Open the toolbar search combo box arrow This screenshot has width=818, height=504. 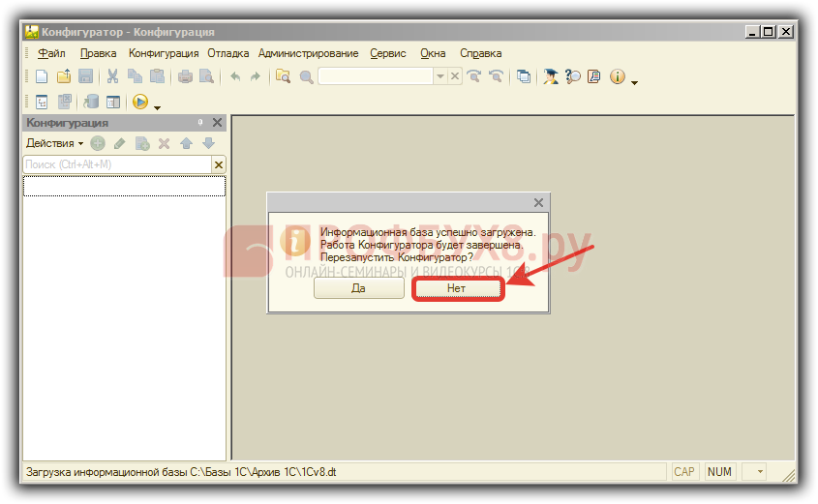(440, 77)
